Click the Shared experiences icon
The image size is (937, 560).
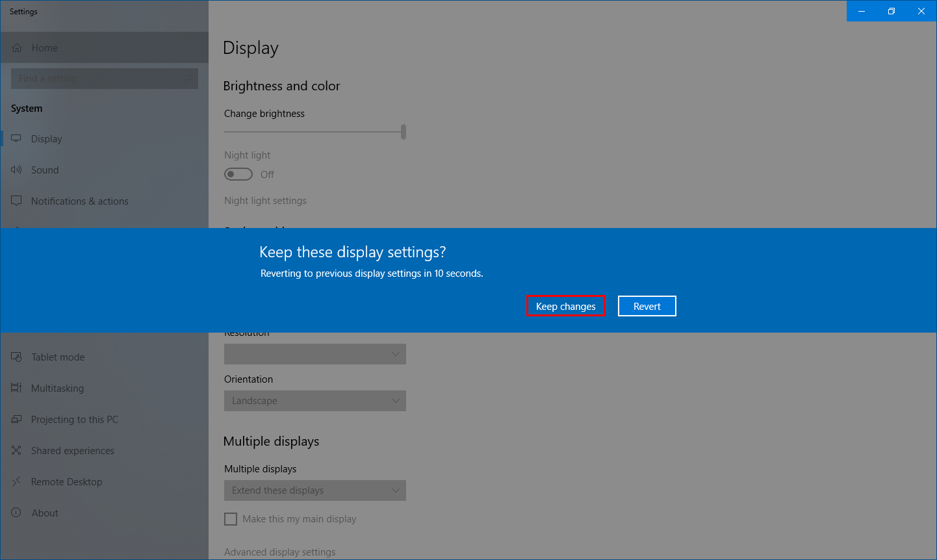(16, 450)
